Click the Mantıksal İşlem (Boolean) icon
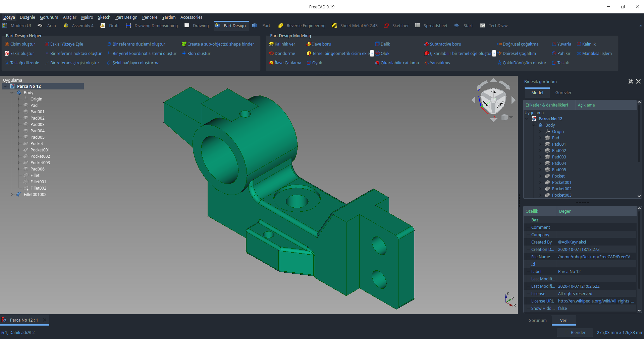Image resolution: width=644 pixels, height=339 pixels. pos(579,54)
